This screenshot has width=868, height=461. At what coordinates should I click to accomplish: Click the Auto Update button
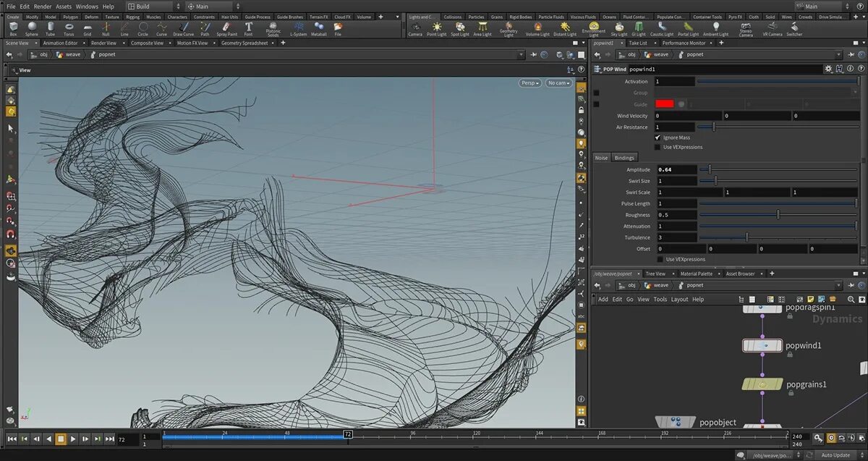835,455
